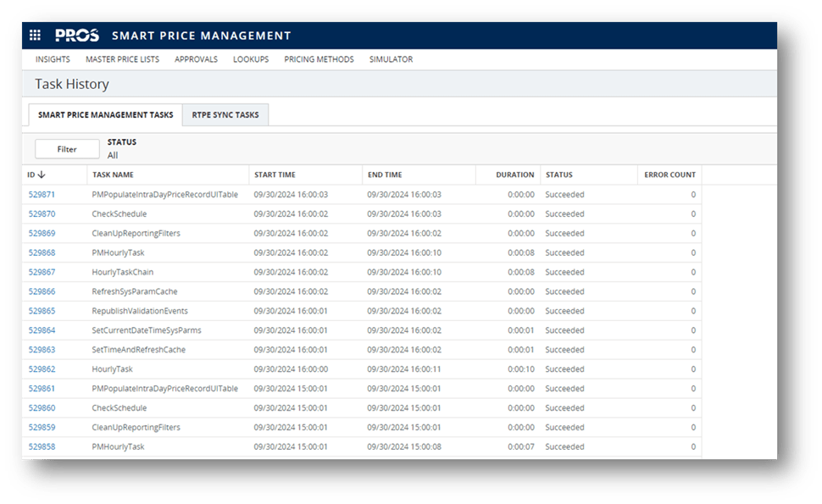
Task: Sort by Duration column header
Action: 514,174
